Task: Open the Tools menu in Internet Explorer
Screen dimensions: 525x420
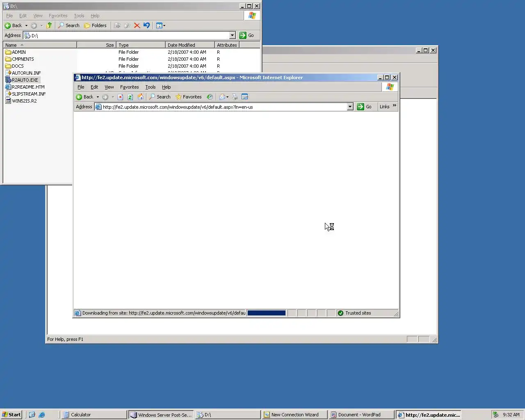Action: (x=151, y=87)
